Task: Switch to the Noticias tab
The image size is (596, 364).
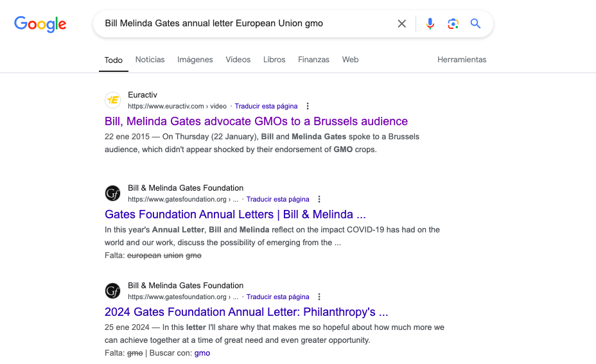Action: pyautogui.click(x=150, y=60)
